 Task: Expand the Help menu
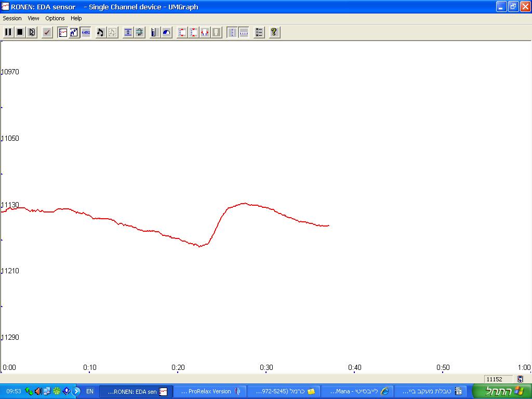[x=76, y=18]
